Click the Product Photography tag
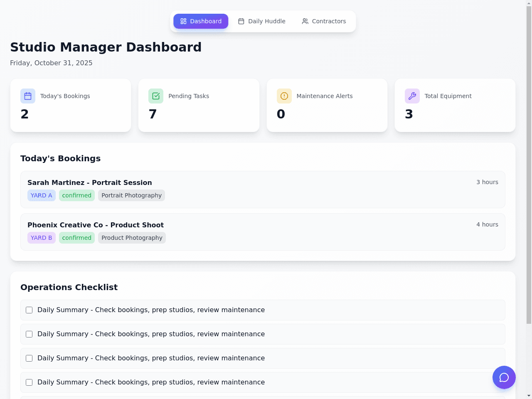 point(132,238)
